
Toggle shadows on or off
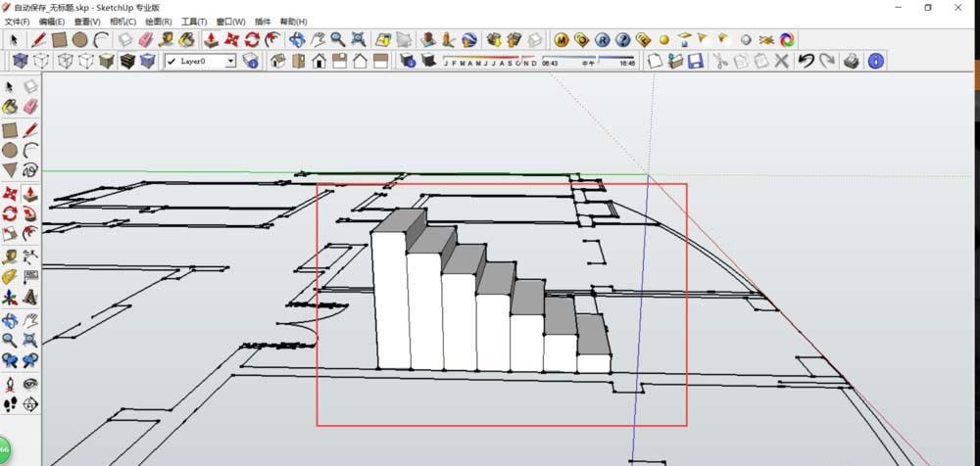tap(429, 61)
